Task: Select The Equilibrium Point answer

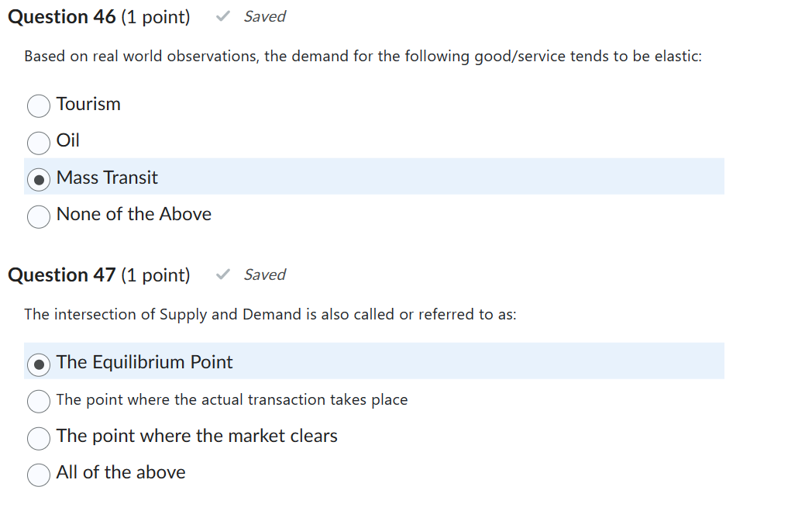Action: tap(38, 364)
